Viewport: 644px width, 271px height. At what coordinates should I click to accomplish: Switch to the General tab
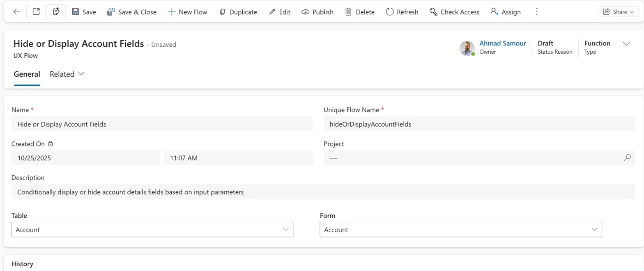(x=27, y=74)
